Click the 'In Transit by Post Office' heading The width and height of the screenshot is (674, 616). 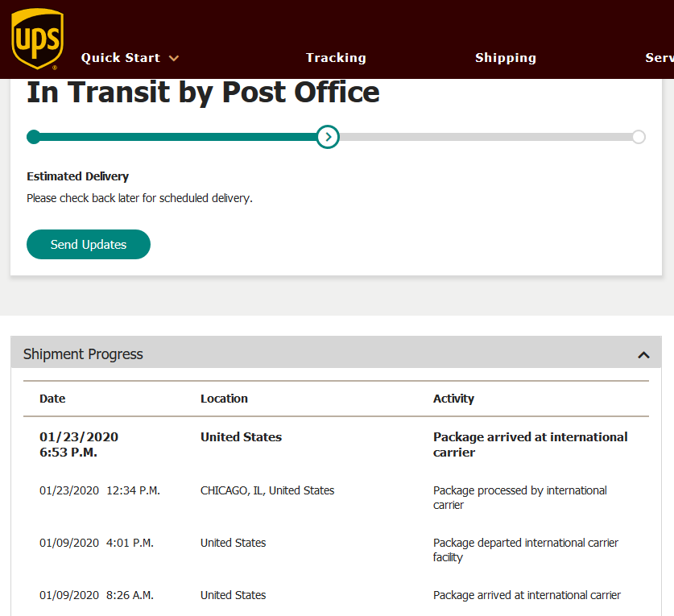pos(203,93)
